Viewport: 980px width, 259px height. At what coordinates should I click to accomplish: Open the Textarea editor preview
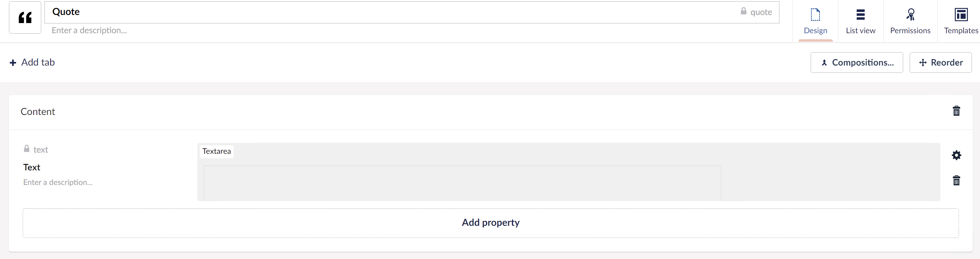pyautogui.click(x=568, y=172)
